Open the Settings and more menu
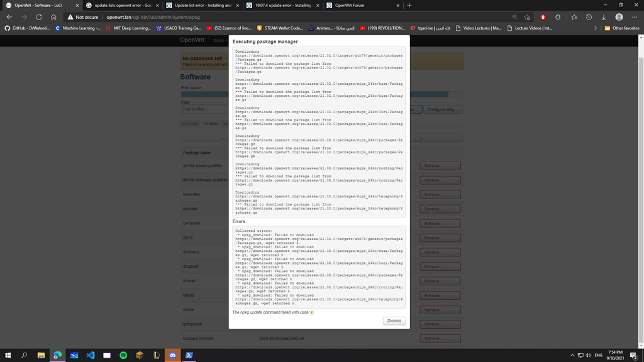The width and height of the screenshot is (644, 362). (x=634, y=17)
